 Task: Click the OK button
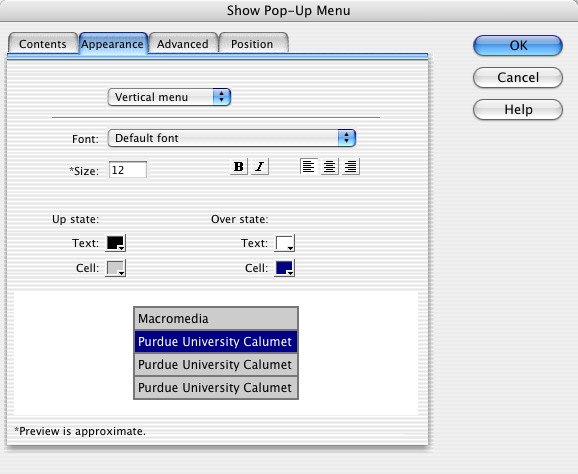point(518,45)
